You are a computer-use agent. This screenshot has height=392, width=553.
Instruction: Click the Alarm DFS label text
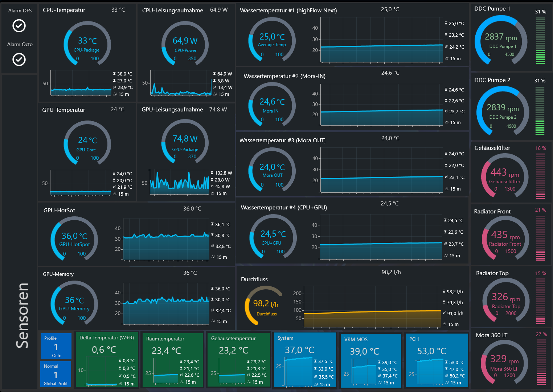tap(20, 11)
